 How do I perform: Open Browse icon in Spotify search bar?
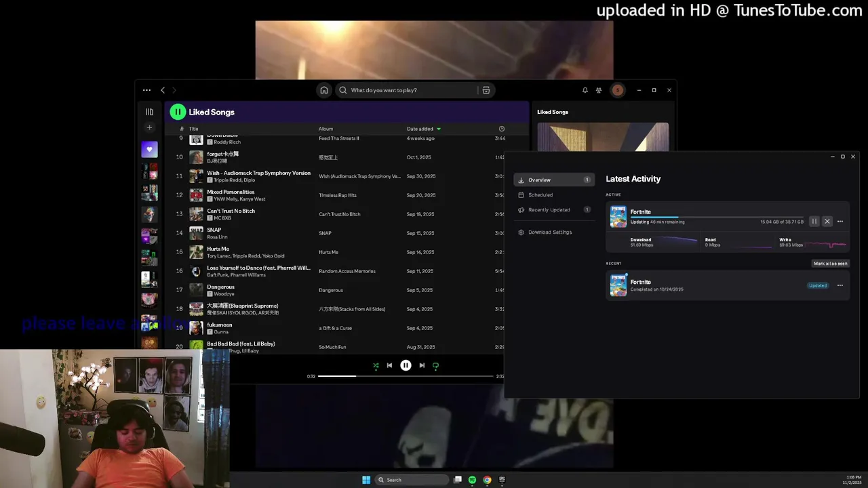pyautogui.click(x=486, y=90)
